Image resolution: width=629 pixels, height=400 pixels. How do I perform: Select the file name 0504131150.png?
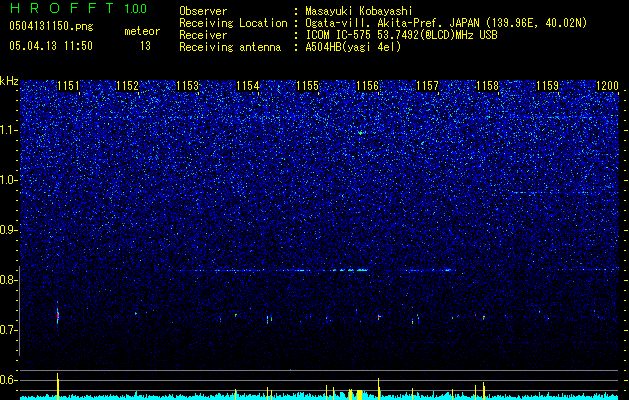coord(51,26)
